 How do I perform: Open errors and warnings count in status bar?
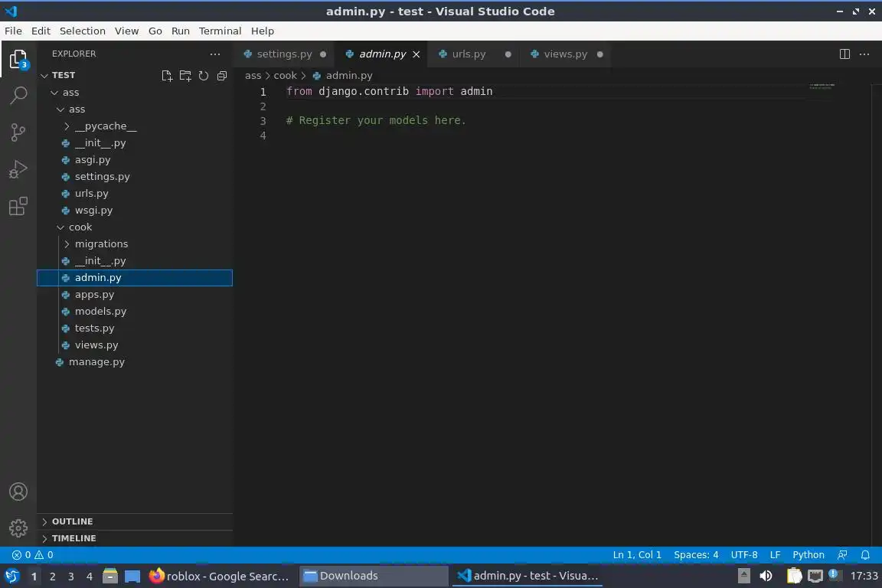tap(33, 555)
